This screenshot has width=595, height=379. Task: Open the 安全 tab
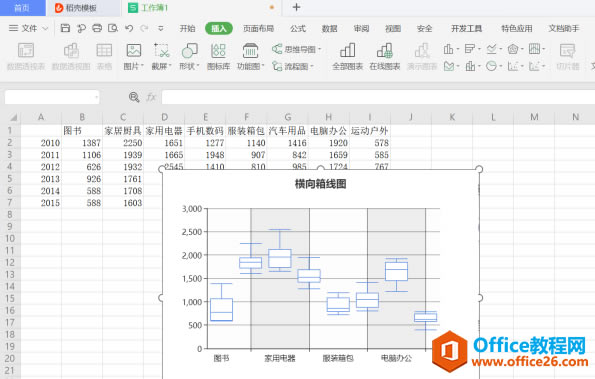[x=424, y=28]
